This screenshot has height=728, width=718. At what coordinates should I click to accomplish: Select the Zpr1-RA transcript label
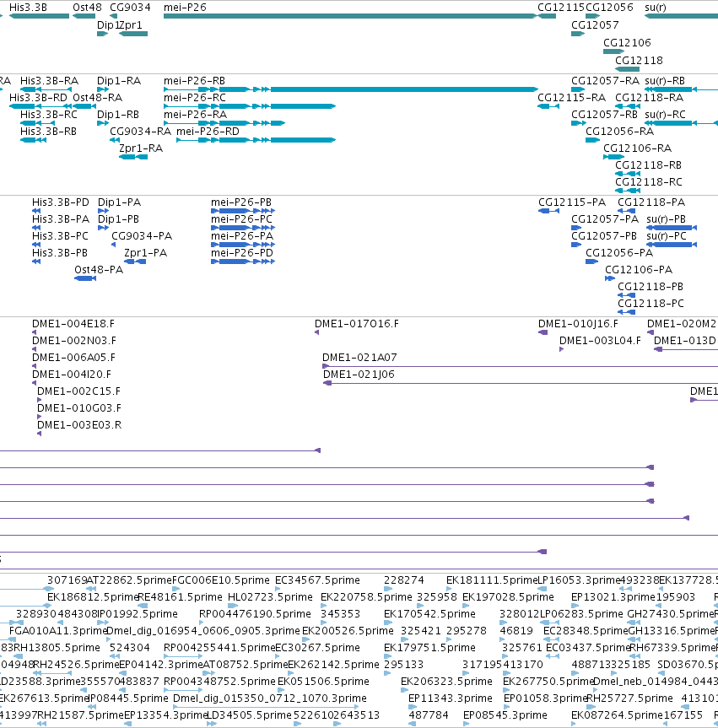tap(141, 148)
